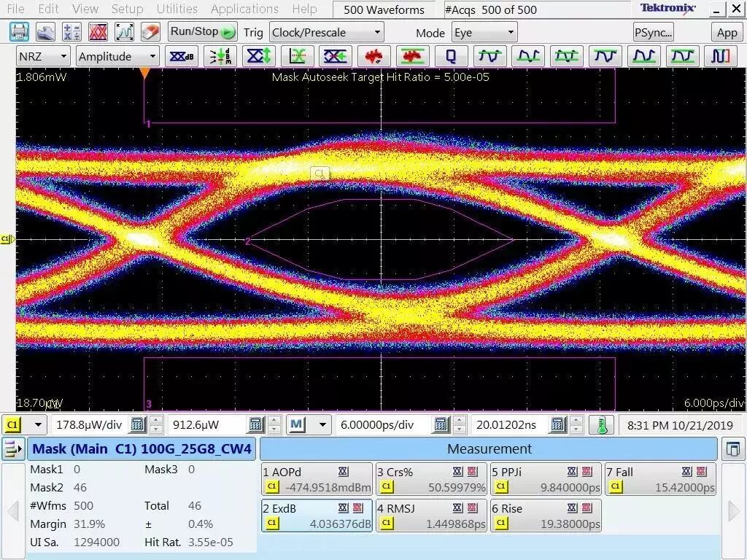
Task: Toggle the red icon on the 6 Rise measurement
Action: pos(587,508)
